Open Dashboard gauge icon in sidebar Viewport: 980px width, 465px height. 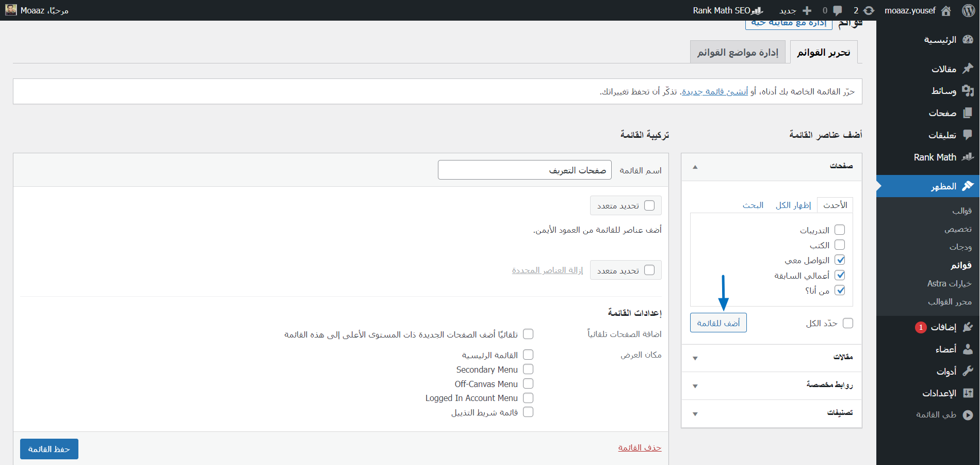[x=968, y=40]
